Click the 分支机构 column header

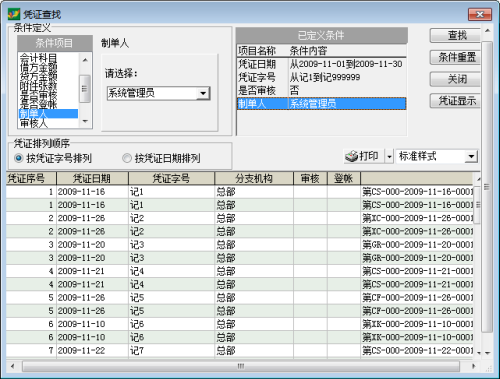pyautogui.click(x=254, y=179)
